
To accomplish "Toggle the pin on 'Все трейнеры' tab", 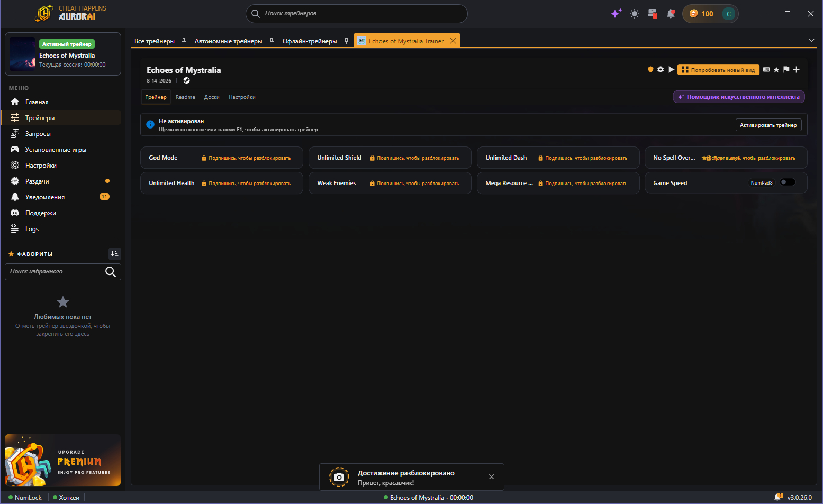I will [184, 41].
